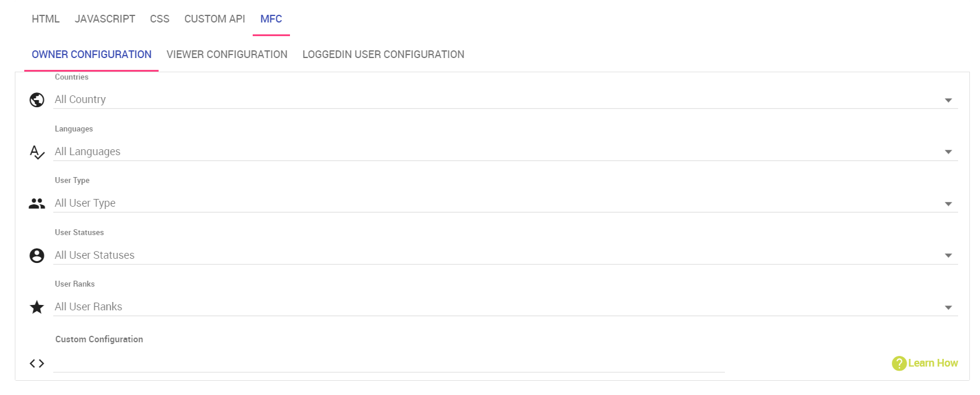Open the CSS tab
The width and height of the screenshot is (980, 395).
click(x=160, y=19)
